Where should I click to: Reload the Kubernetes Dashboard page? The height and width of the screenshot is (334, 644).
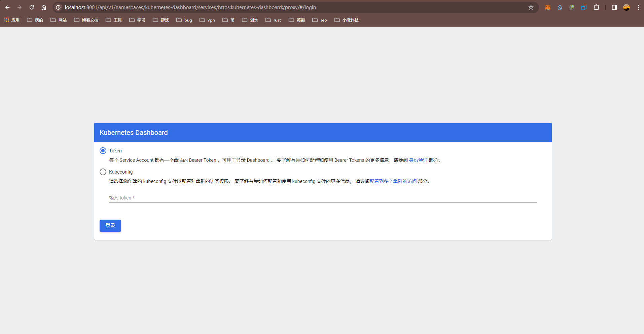pyautogui.click(x=32, y=7)
